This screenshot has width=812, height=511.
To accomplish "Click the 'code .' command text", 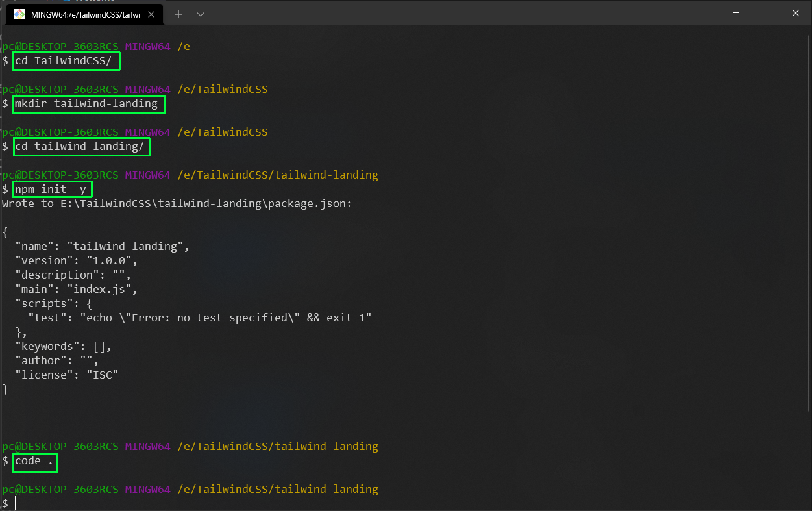I will point(34,461).
